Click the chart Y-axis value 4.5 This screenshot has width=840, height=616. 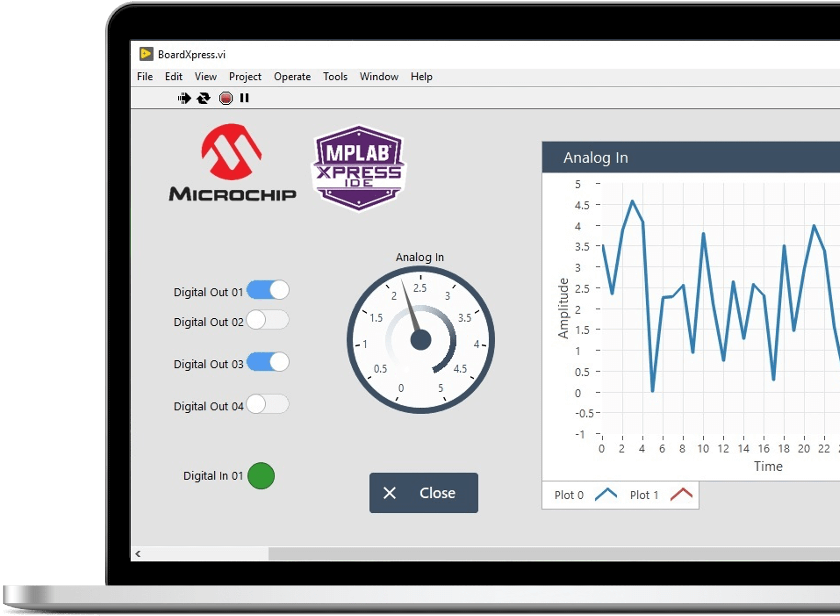(582, 205)
